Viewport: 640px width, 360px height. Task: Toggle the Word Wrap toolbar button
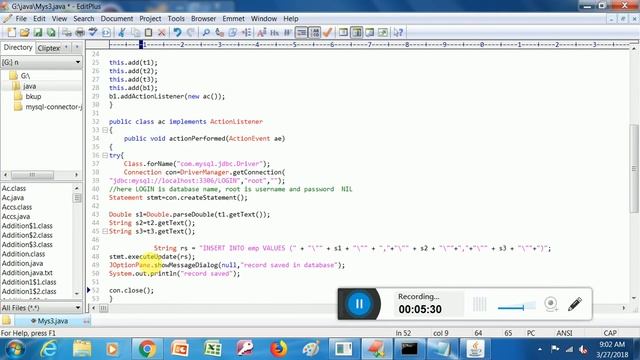pyautogui.click(x=301, y=32)
